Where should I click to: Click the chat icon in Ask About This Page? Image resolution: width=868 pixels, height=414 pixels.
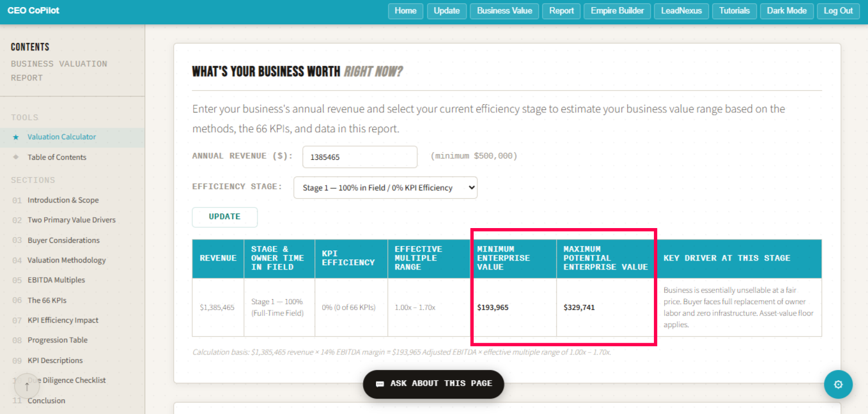tap(380, 384)
